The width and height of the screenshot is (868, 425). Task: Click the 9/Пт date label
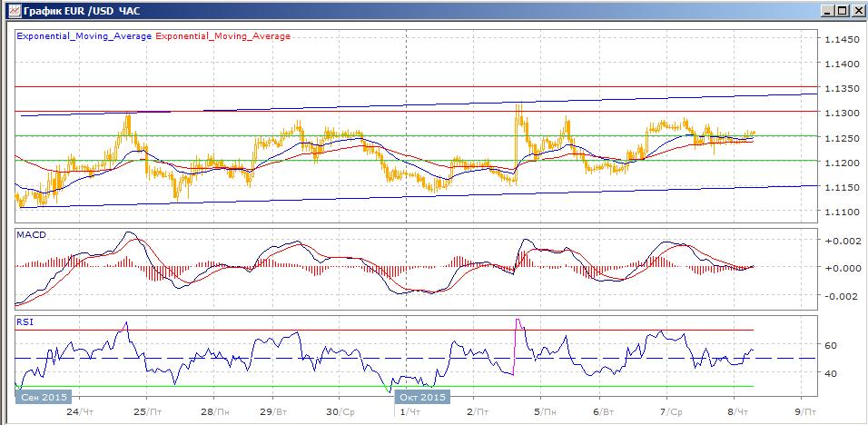(805, 412)
